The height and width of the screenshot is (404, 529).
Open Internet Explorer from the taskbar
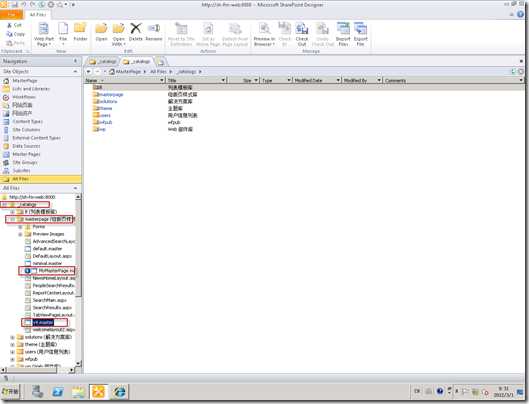[119, 392]
